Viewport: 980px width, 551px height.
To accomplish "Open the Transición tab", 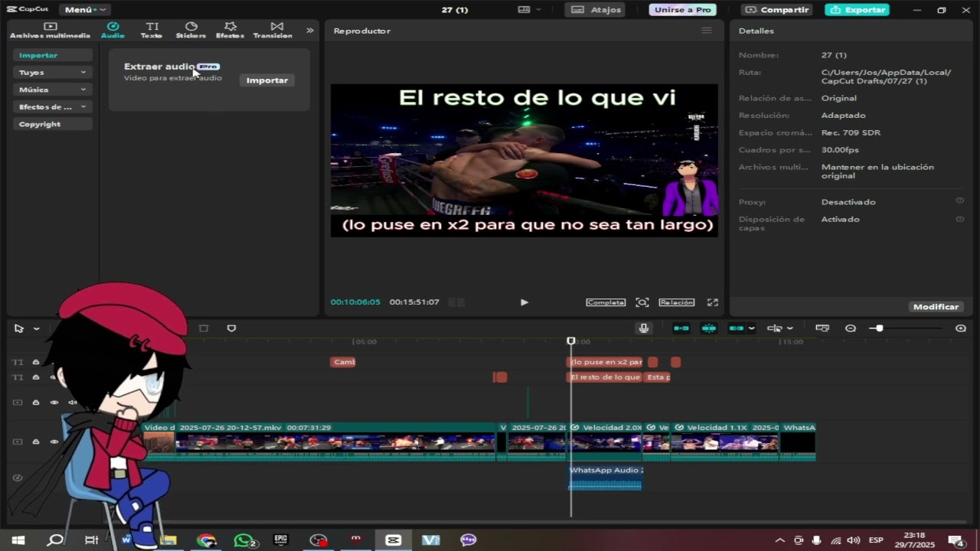I will (273, 31).
